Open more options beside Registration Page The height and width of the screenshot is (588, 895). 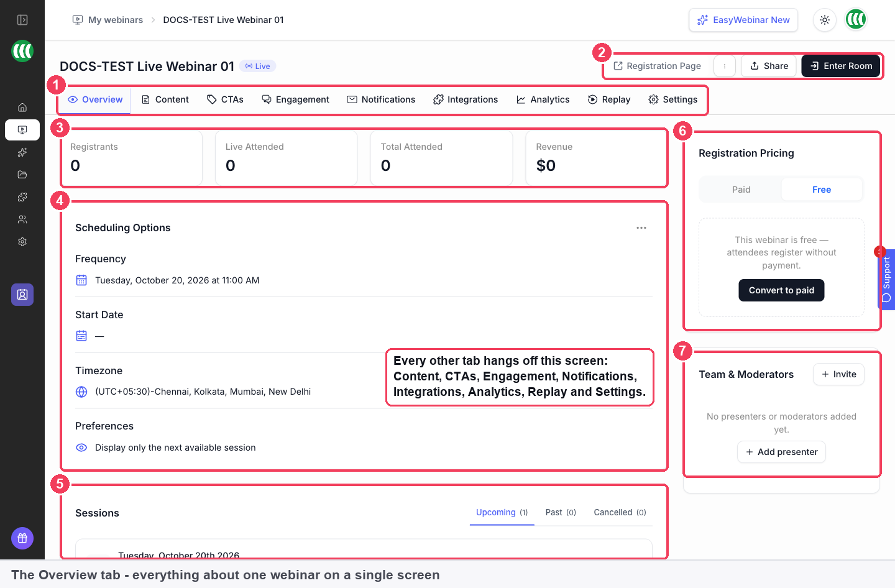pos(725,66)
